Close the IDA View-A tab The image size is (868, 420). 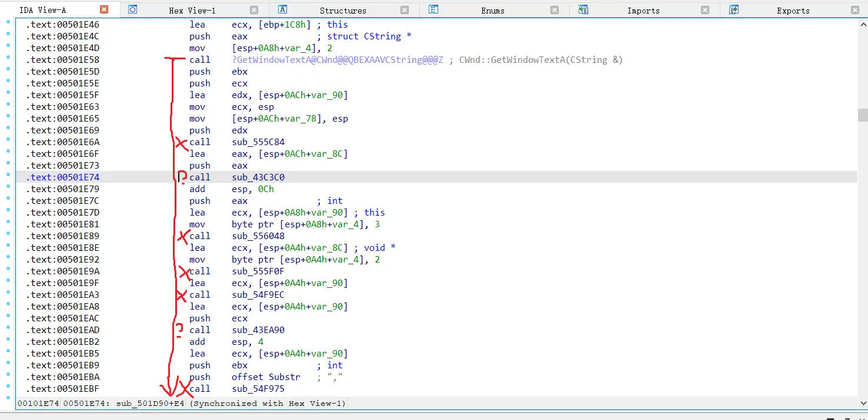104,9
